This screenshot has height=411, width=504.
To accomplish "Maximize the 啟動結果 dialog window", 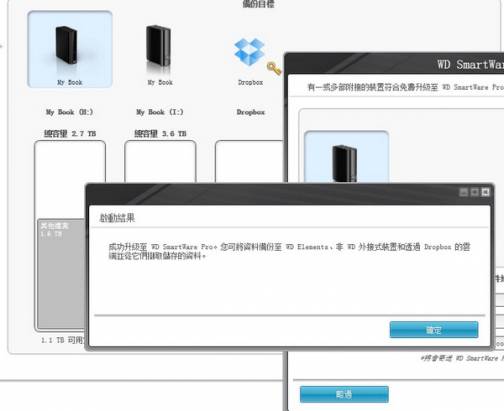I will (x=475, y=192).
